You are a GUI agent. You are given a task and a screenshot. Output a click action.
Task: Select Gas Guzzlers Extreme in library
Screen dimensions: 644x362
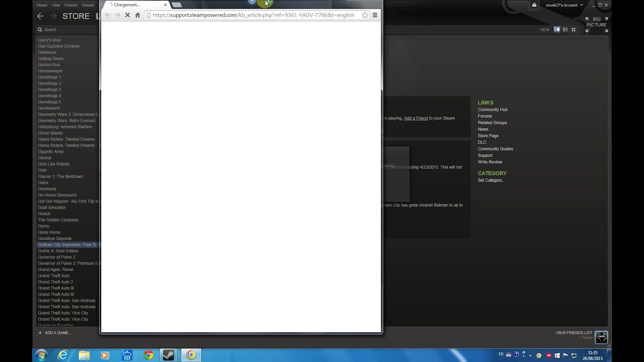59,46
